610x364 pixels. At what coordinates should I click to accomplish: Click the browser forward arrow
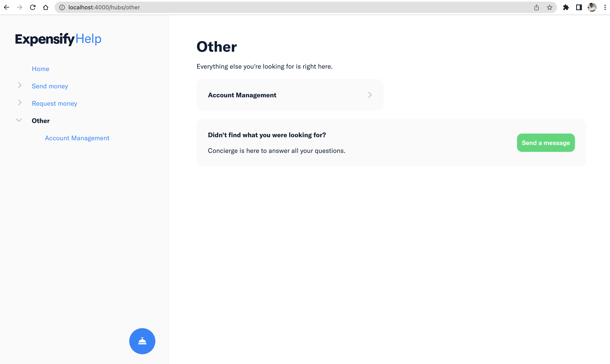pyautogui.click(x=19, y=7)
